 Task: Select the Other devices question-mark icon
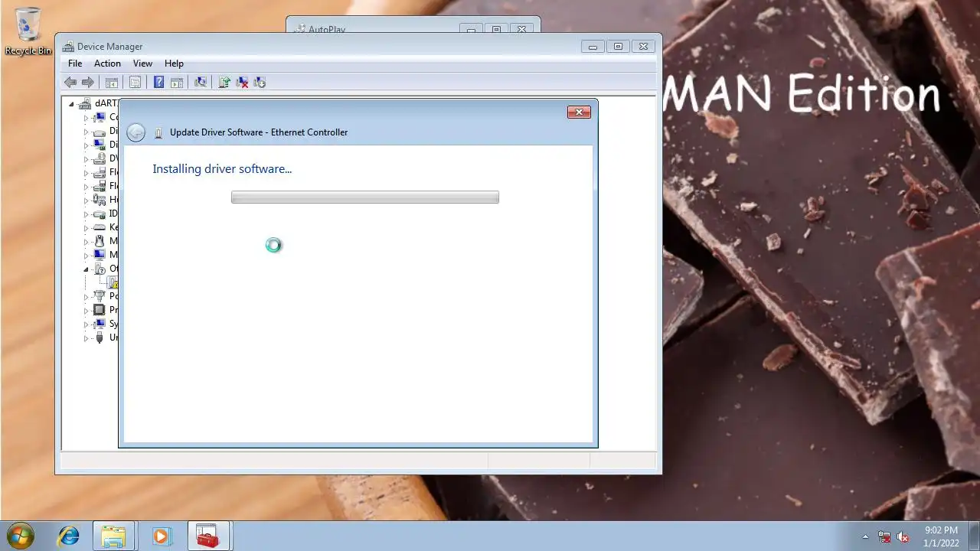click(x=99, y=269)
